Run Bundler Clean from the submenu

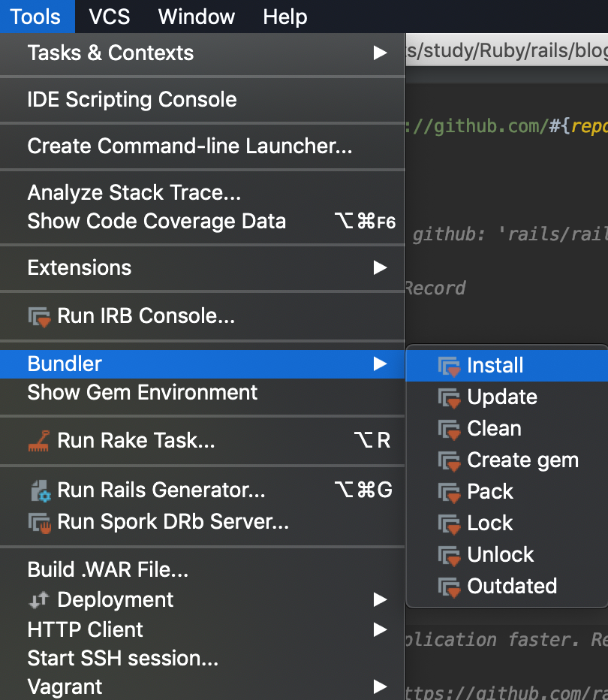494,428
